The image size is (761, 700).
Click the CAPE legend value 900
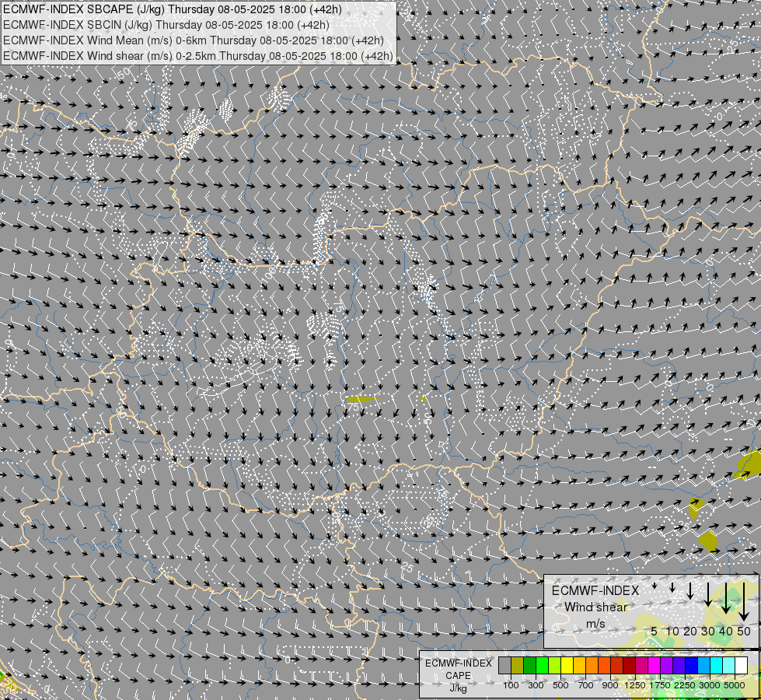610,685
